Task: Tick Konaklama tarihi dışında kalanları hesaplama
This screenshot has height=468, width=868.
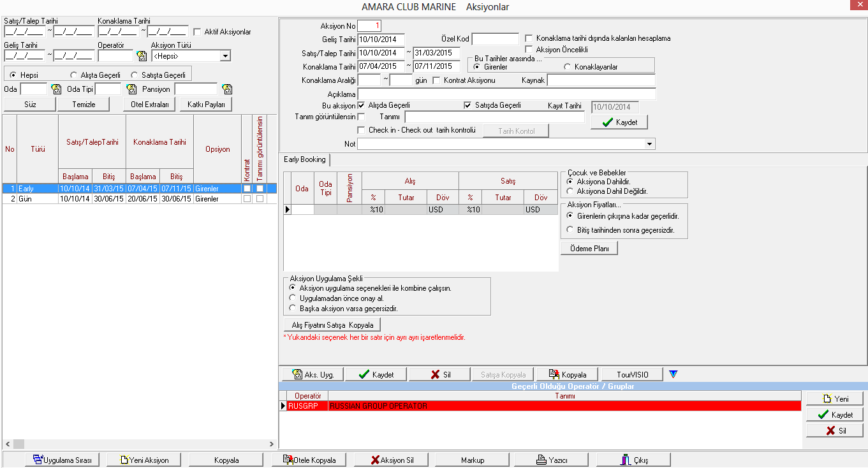Action: pyautogui.click(x=529, y=38)
